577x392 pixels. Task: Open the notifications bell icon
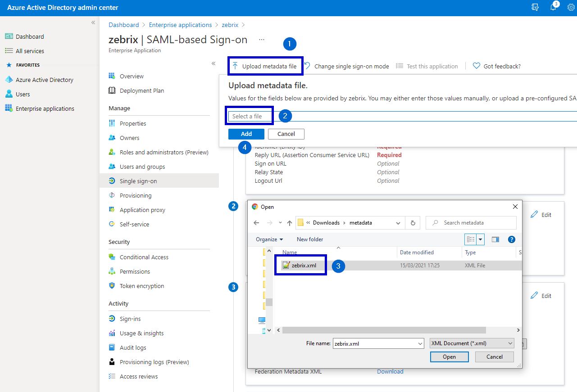(554, 7)
